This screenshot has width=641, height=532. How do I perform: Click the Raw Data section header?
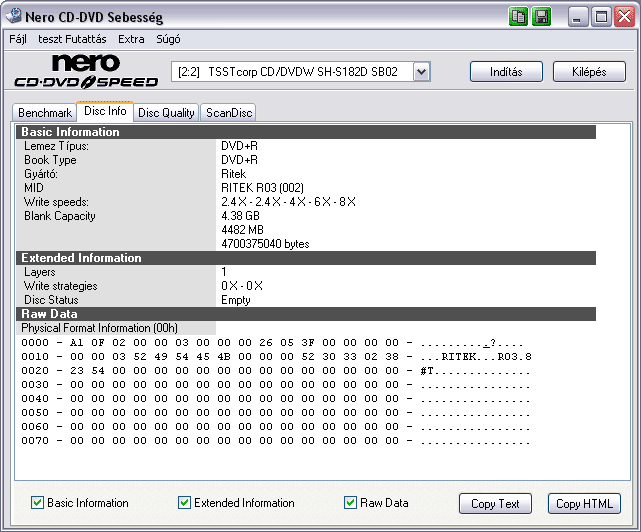point(306,314)
